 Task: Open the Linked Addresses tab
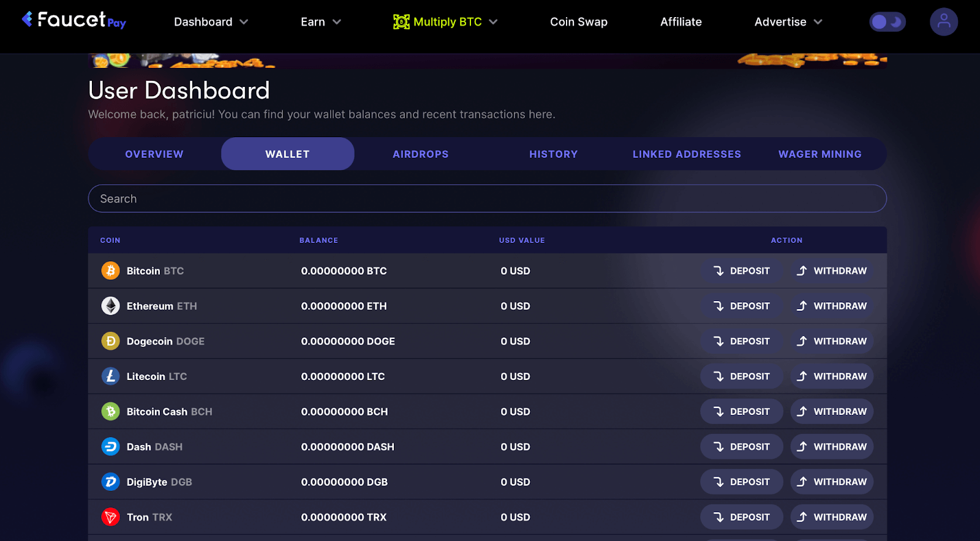point(687,154)
